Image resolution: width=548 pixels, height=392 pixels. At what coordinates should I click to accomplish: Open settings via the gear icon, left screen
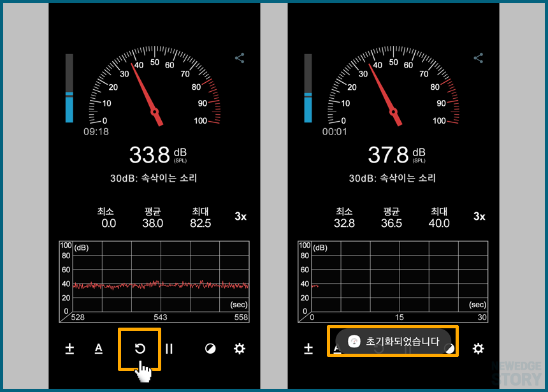239,349
